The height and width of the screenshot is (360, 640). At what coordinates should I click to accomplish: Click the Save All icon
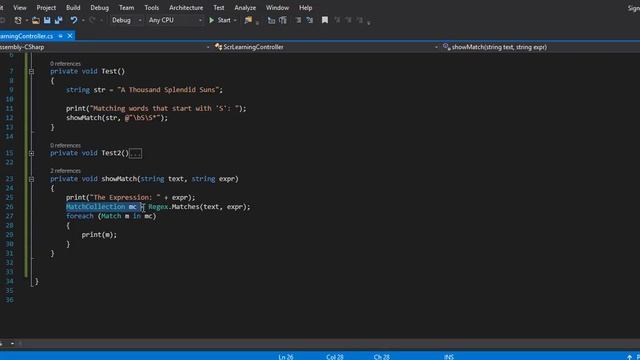[x=58, y=20]
